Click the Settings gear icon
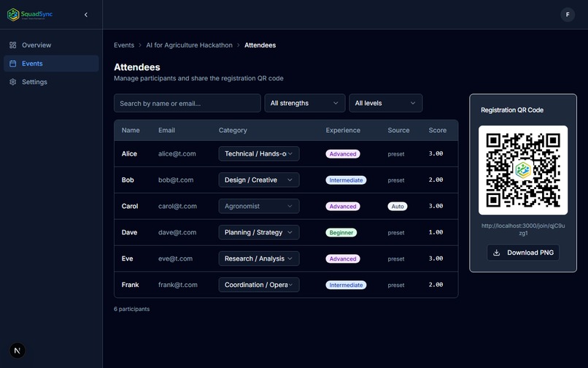The image size is (588, 368). tap(12, 82)
